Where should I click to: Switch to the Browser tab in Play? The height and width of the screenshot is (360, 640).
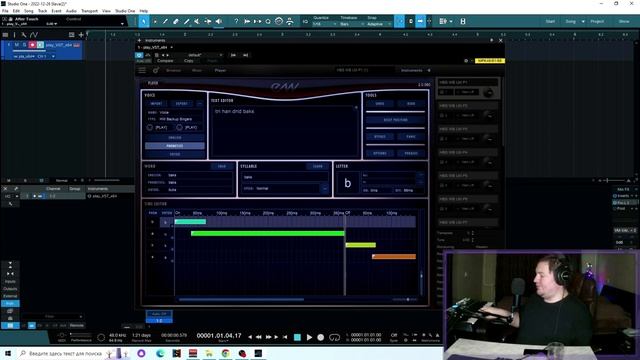[173, 70]
